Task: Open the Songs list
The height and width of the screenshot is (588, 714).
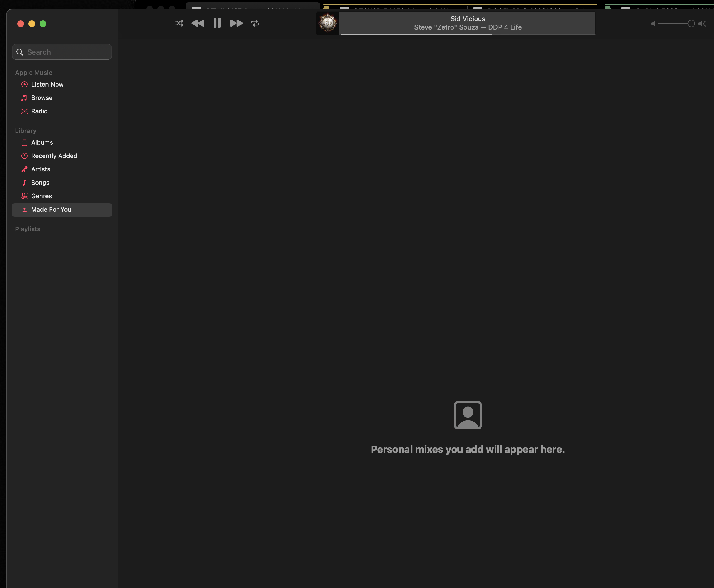Action: [40, 183]
